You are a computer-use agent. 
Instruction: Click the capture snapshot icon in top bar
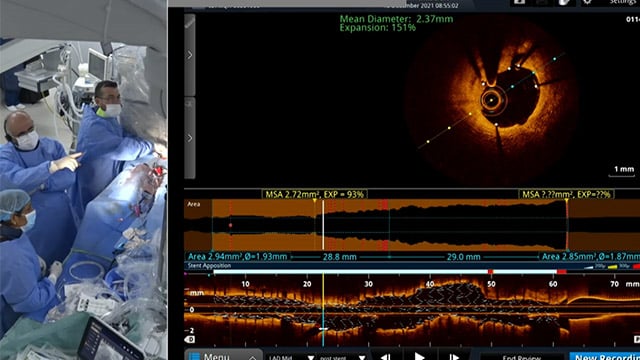pyautogui.click(x=519, y=2)
